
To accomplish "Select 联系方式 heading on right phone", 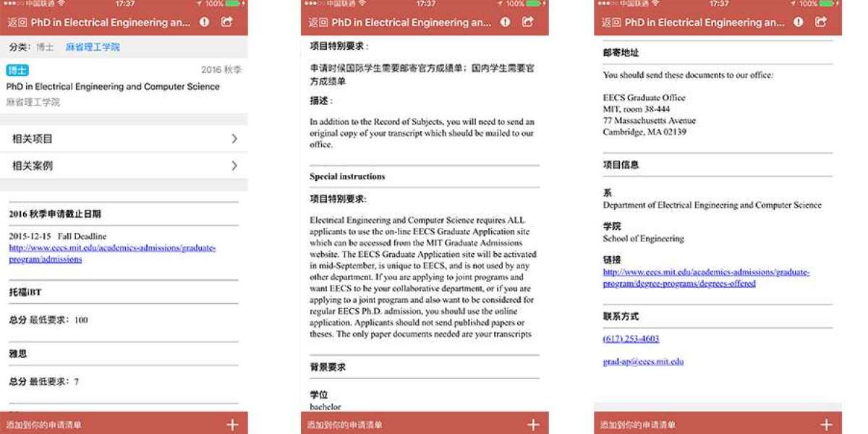I will (621, 317).
